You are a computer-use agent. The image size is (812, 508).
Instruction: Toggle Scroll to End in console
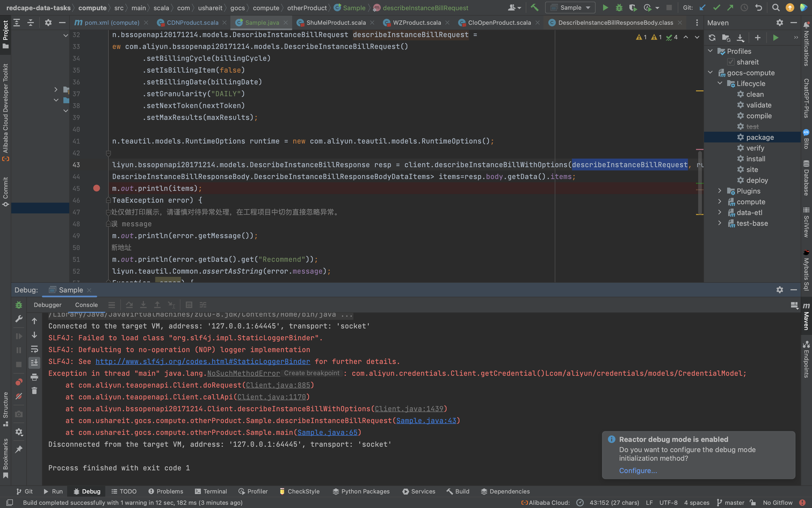point(34,363)
